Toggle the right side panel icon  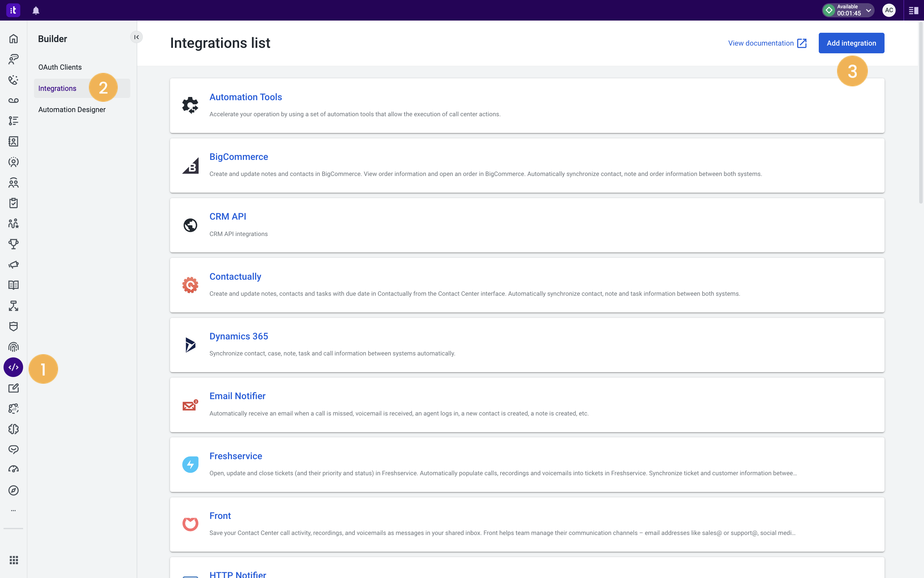pyautogui.click(x=913, y=10)
